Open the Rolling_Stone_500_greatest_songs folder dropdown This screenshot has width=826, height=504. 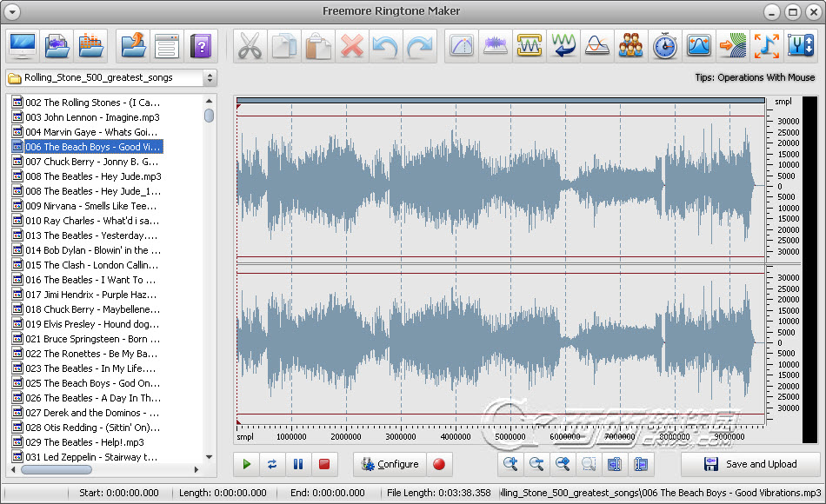pos(210,78)
